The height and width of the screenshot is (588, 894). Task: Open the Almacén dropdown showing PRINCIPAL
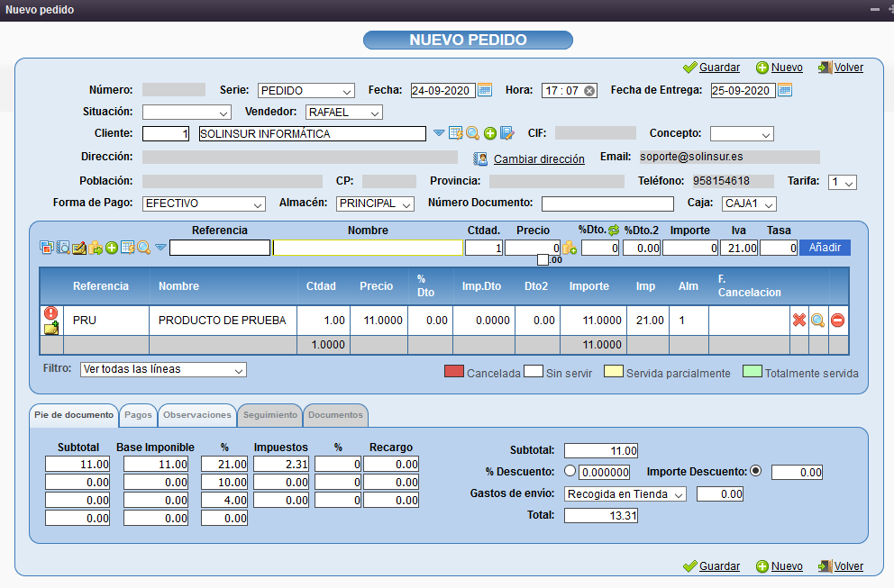pos(375,204)
